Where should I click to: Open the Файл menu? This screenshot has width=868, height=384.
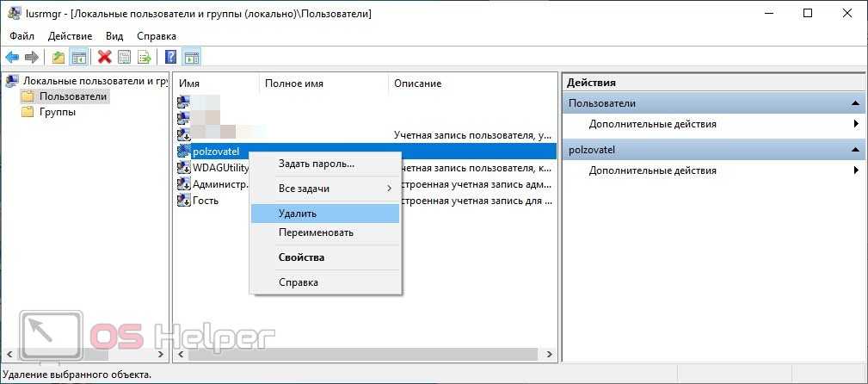click(x=22, y=36)
